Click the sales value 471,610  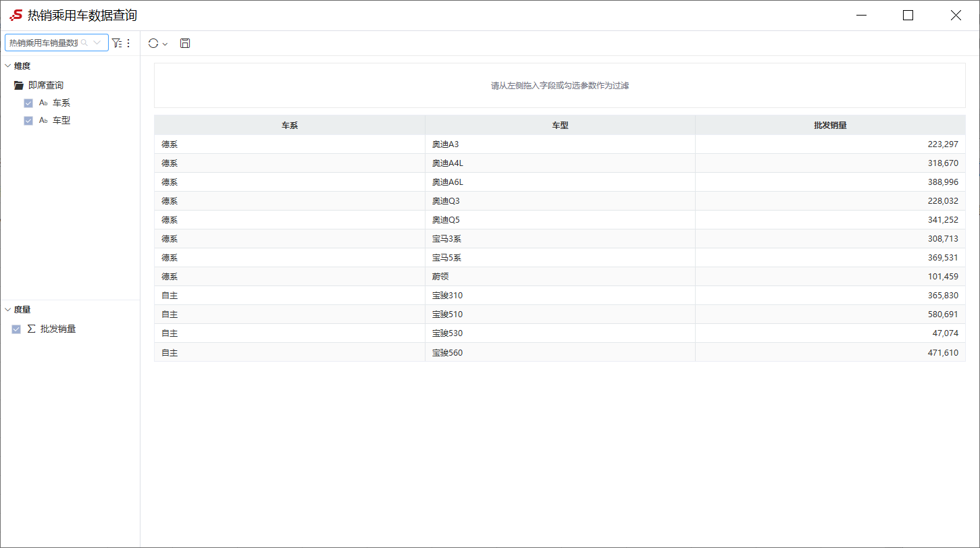[x=943, y=352]
